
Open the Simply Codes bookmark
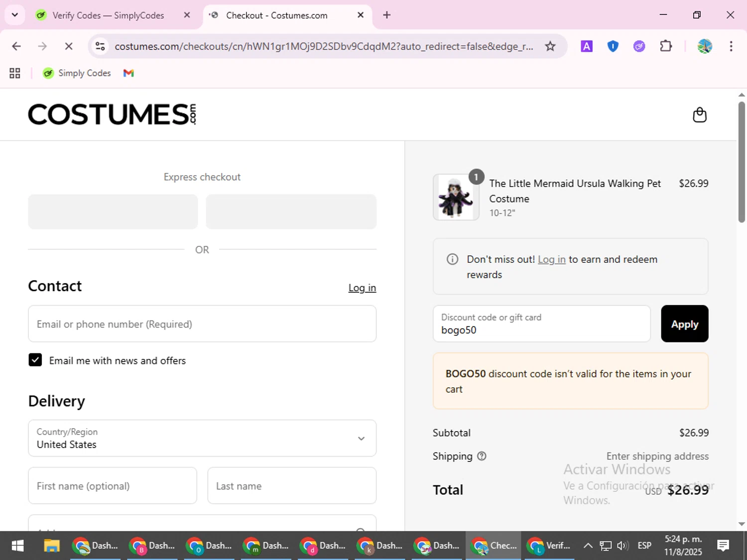pos(77,73)
